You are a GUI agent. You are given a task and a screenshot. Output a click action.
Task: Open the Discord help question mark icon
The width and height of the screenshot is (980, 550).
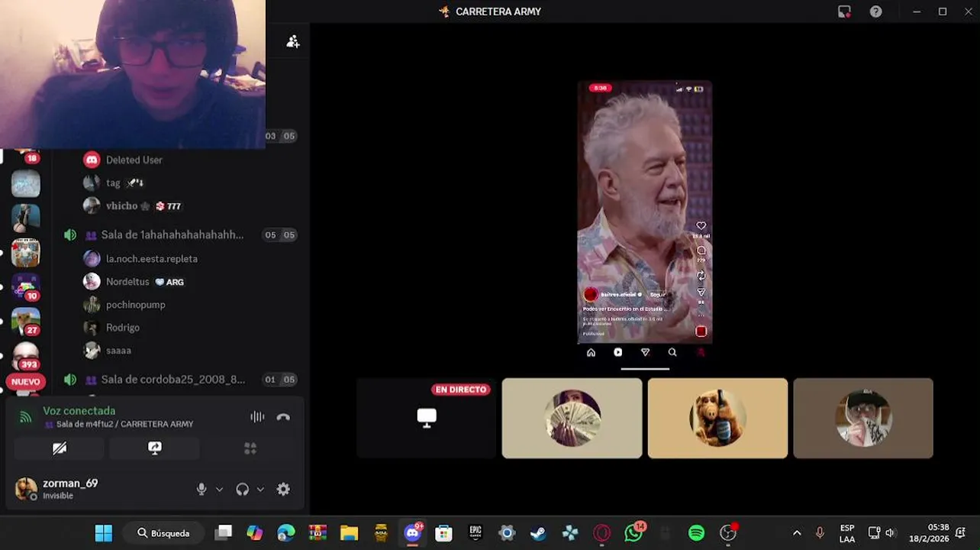coord(876,11)
